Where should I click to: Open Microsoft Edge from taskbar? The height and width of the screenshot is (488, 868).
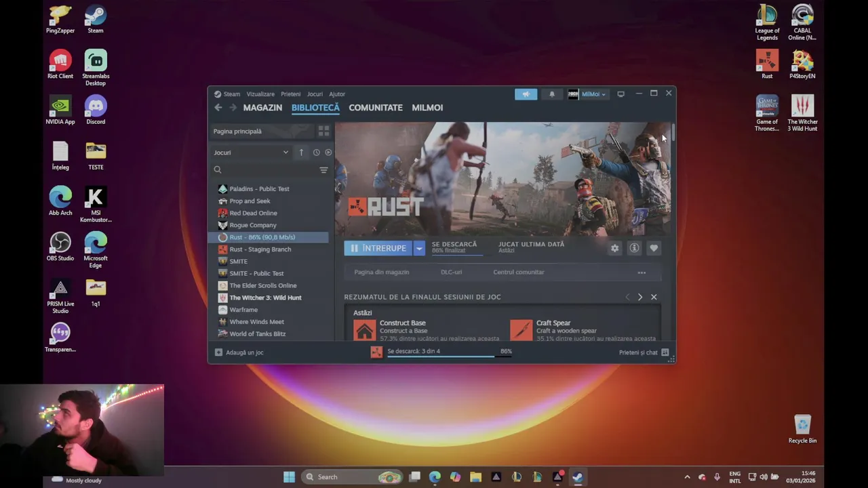click(x=435, y=477)
